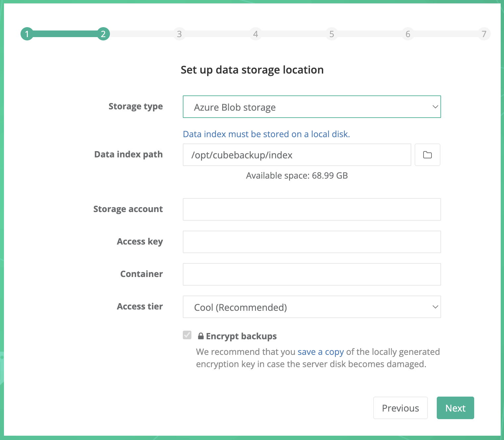Click the step 6 indicator circle
The image size is (504, 440).
[408, 34]
